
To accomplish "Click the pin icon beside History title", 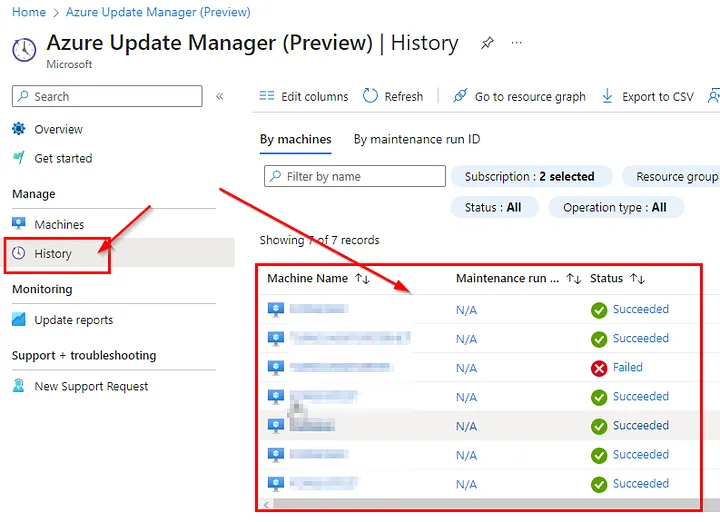I will click(x=487, y=44).
